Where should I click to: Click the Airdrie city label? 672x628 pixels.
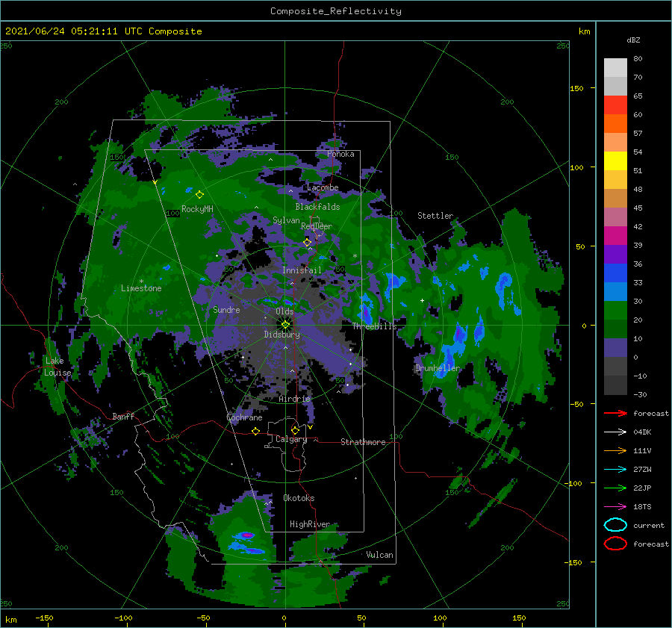point(294,399)
